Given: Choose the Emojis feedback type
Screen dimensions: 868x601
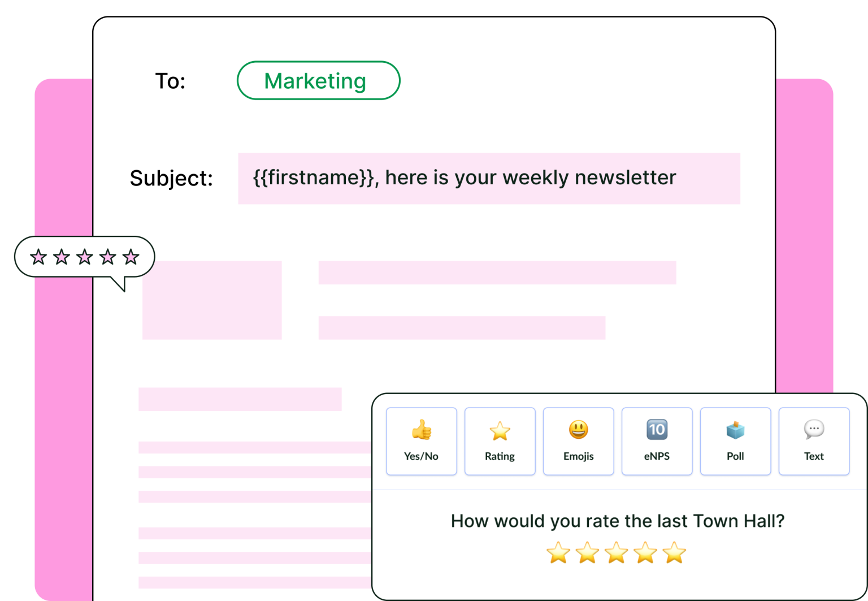Looking at the screenshot, I should click(x=578, y=442).
